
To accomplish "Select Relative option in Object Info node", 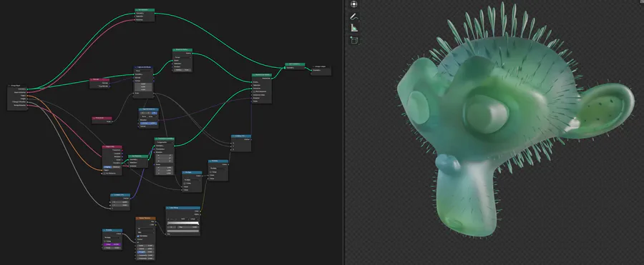I will [116, 167].
